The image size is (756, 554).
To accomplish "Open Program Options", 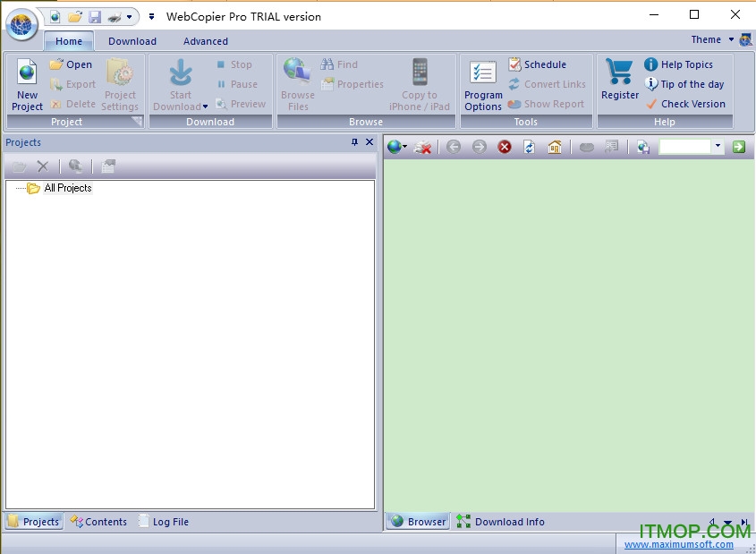I will (483, 85).
